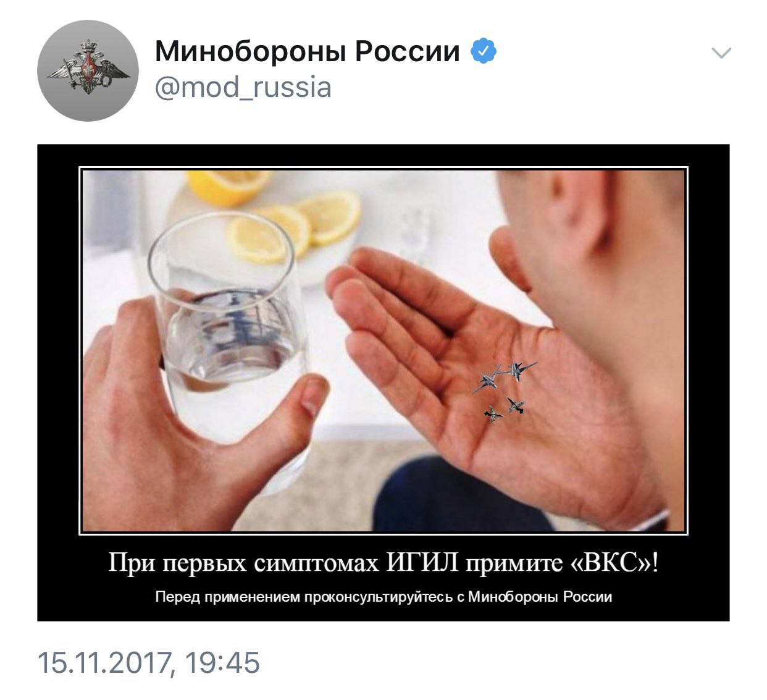Click the time 19:45 in the timestamp
767x700 pixels.
pyautogui.click(x=222, y=663)
